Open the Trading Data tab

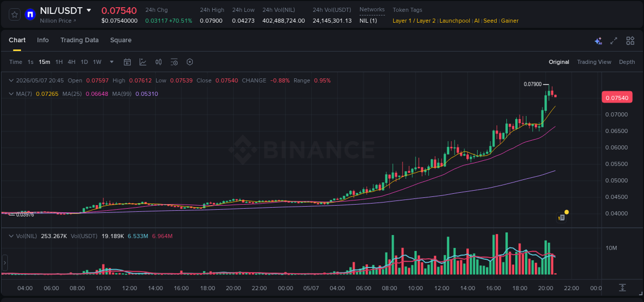[79, 40]
